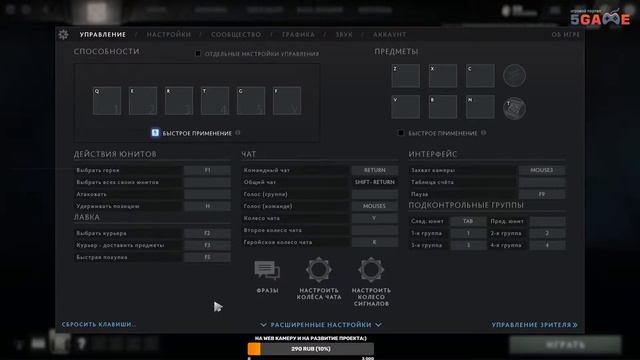Click the unbound round neutral item slot
Screen dimensions: 640x360
(x=514, y=76)
